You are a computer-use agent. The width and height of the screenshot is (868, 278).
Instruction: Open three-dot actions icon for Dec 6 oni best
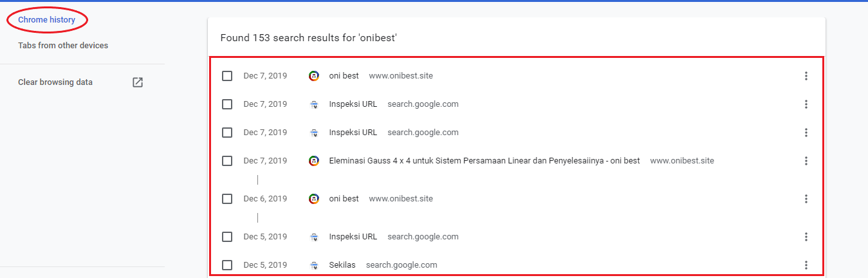pos(806,199)
